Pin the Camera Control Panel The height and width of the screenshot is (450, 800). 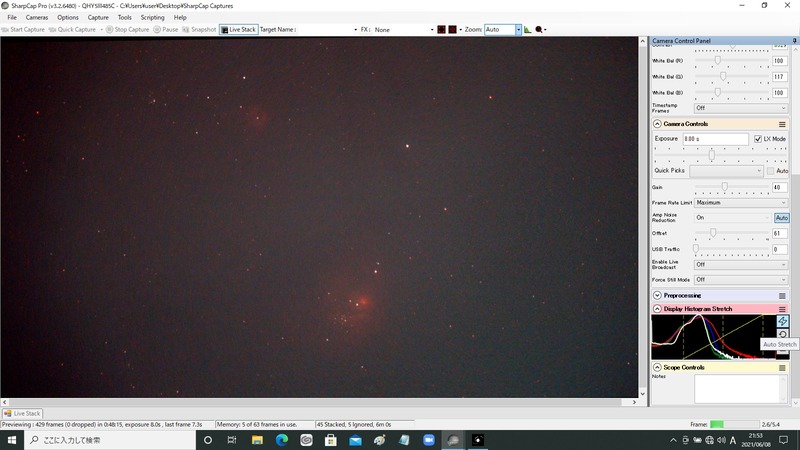pos(794,40)
